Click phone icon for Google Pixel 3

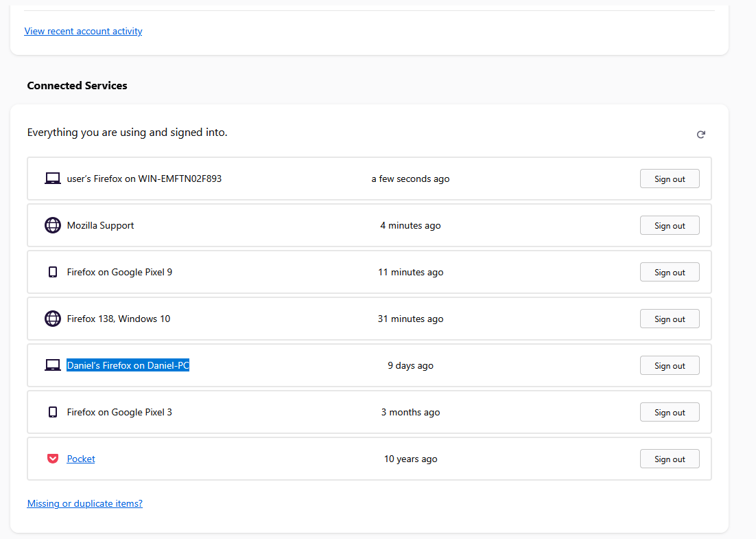pyautogui.click(x=53, y=412)
